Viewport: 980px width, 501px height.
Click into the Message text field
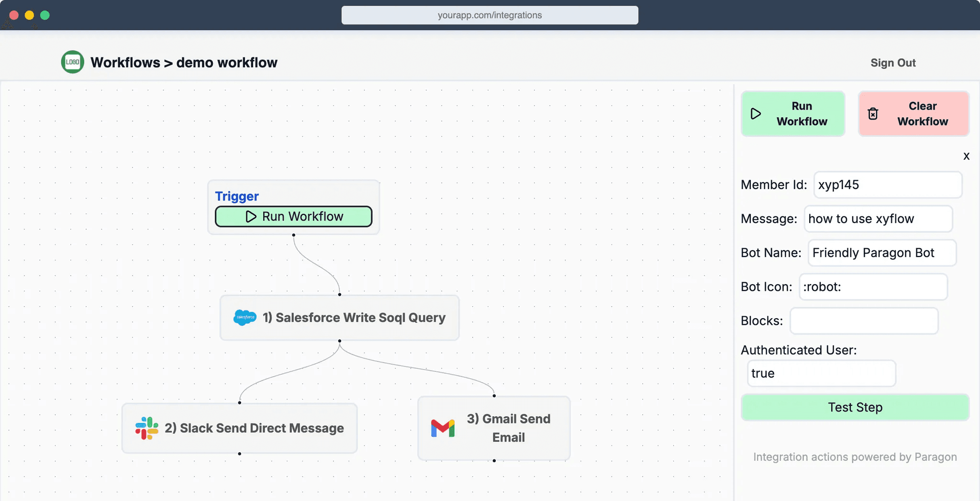coord(878,219)
